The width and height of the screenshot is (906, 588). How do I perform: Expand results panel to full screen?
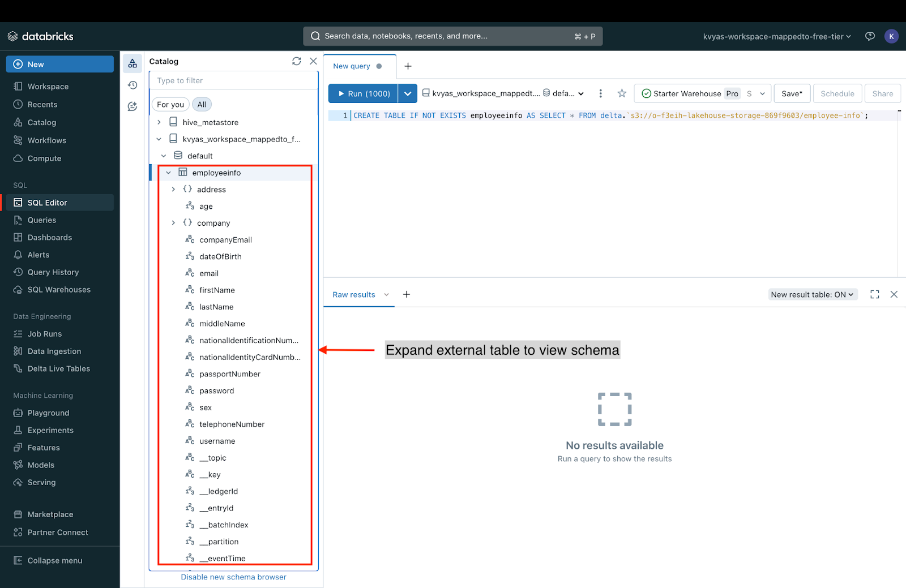[x=875, y=294]
